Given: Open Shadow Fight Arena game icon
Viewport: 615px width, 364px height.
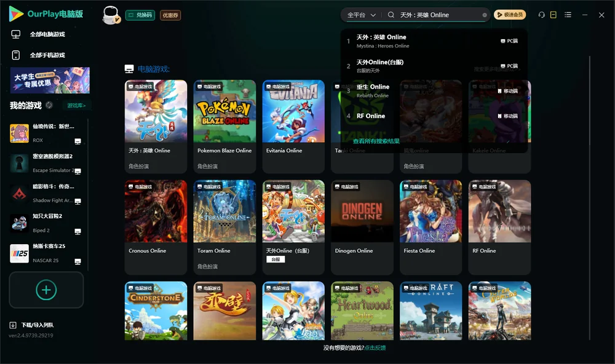Looking at the screenshot, I should coord(19,193).
